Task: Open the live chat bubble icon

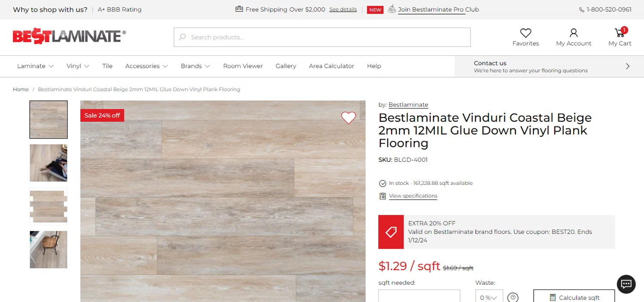Action: tap(626, 284)
